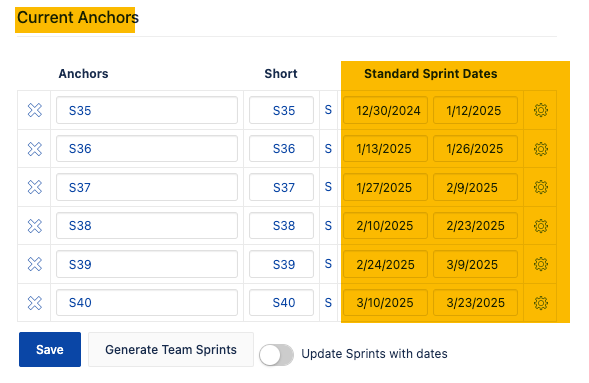Image resolution: width=589 pixels, height=383 pixels.
Task: Click the delete X icon beside S39
Action: (x=35, y=264)
